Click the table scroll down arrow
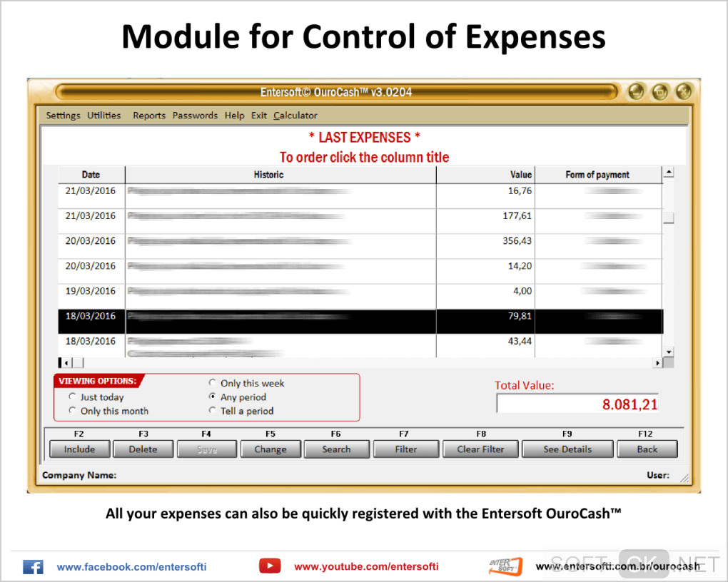This screenshot has height=582, width=728. pyautogui.click(x=669, y=352)
